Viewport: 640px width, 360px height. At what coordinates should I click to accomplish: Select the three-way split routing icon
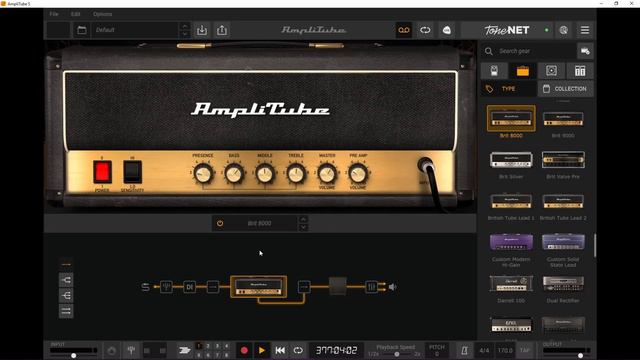point(66,296)
